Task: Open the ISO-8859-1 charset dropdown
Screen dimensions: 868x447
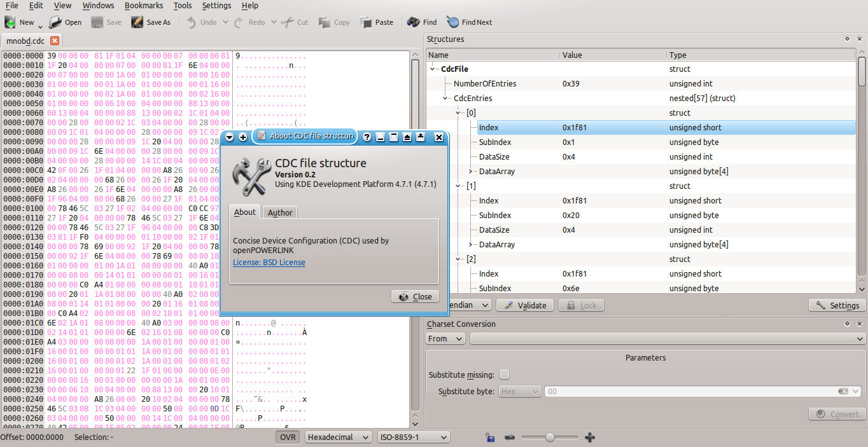Action: pos(413,437)
